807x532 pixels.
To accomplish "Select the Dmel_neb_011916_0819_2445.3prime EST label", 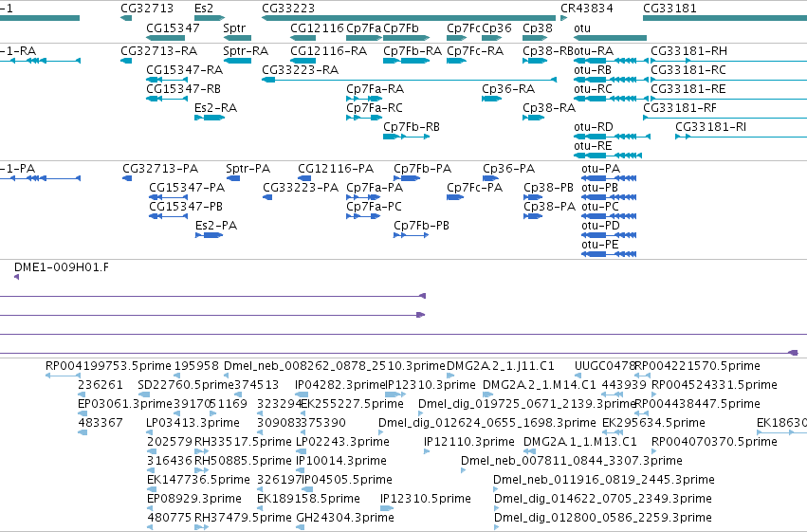I will (604, 480).
